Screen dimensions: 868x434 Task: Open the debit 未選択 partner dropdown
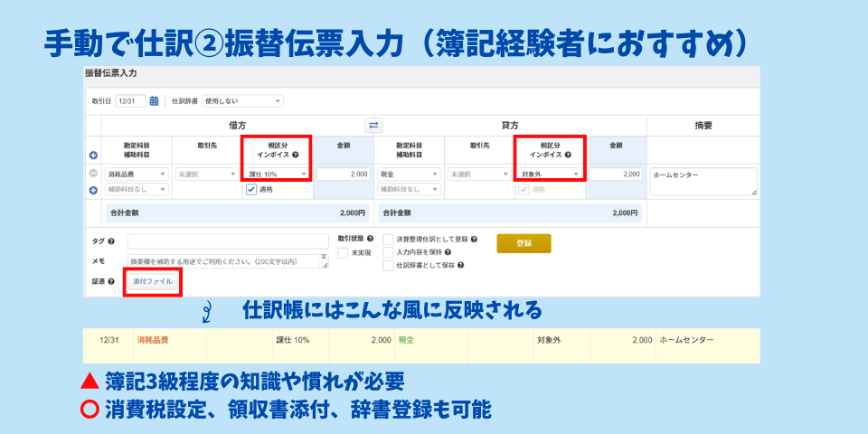[208, 175]
